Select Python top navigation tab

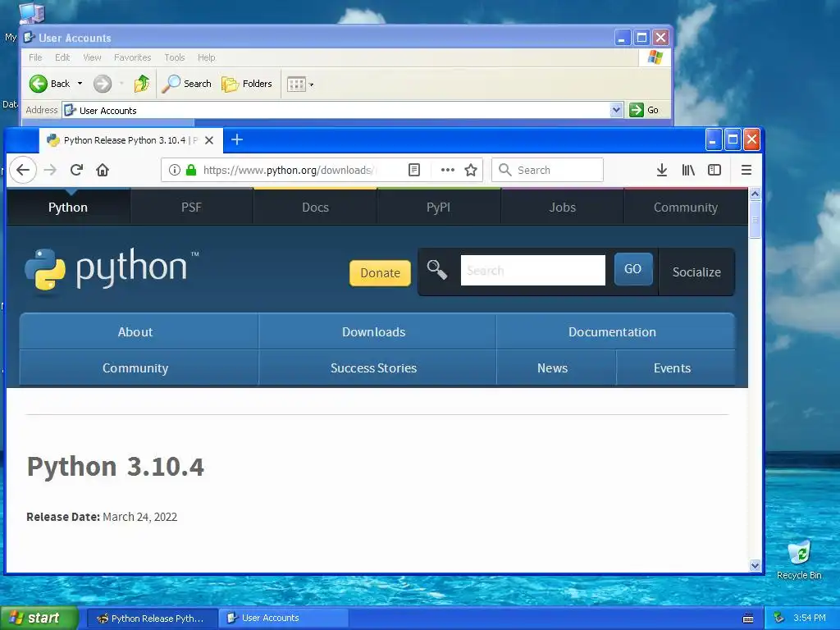(68, 208)
